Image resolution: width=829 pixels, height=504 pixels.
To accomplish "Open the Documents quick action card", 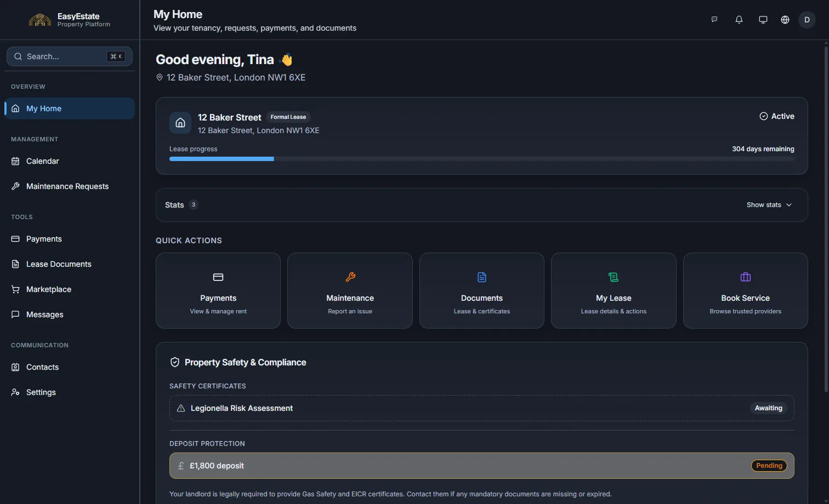I will 482,290.
